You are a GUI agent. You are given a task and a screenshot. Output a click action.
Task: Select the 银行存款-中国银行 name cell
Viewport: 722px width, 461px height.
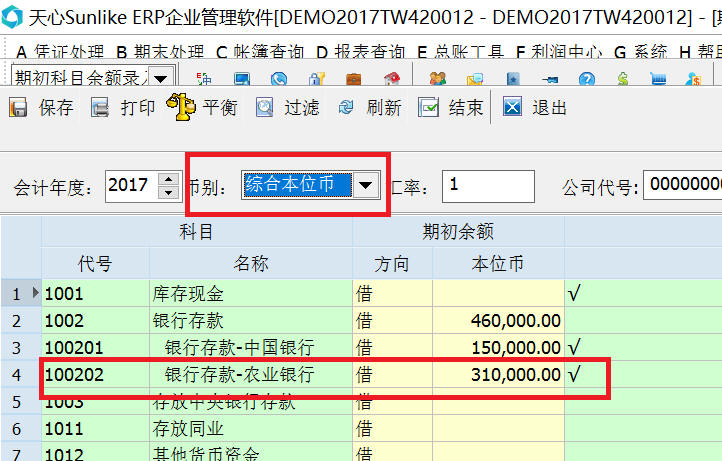251,347
